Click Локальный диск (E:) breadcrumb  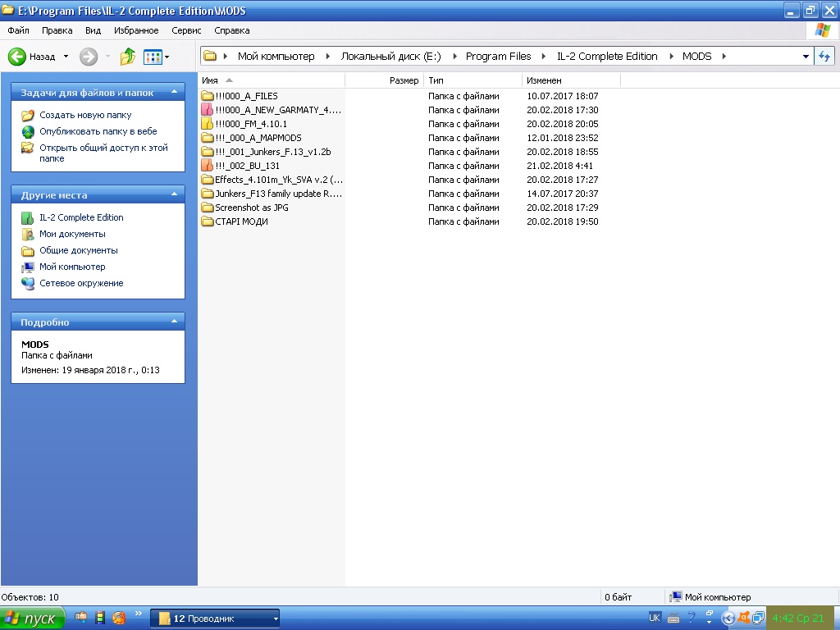coord(391,57)
